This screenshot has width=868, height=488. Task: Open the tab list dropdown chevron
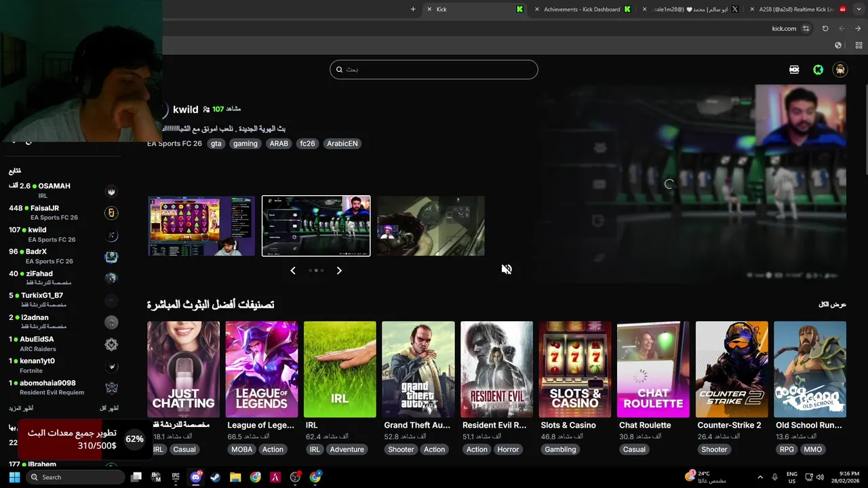click(858, 9)
